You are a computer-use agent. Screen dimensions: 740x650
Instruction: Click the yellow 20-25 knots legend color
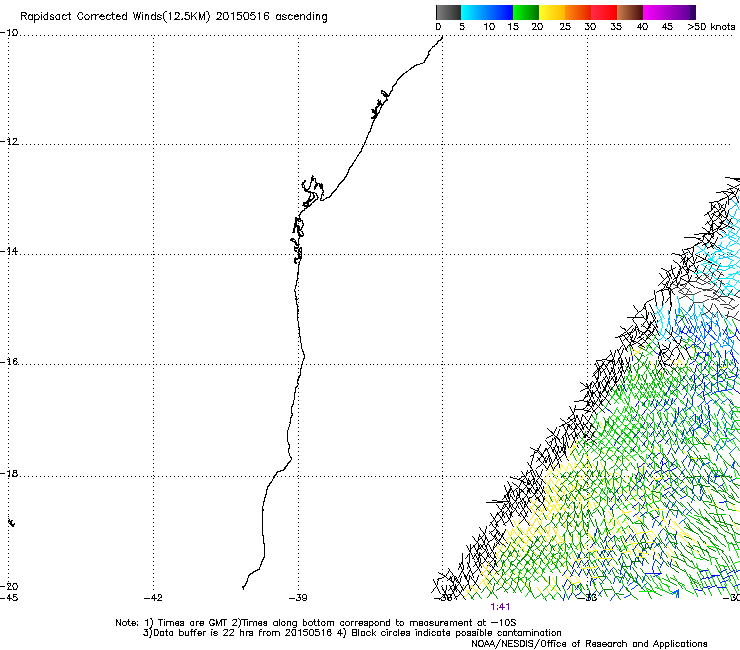coord(552,12)
